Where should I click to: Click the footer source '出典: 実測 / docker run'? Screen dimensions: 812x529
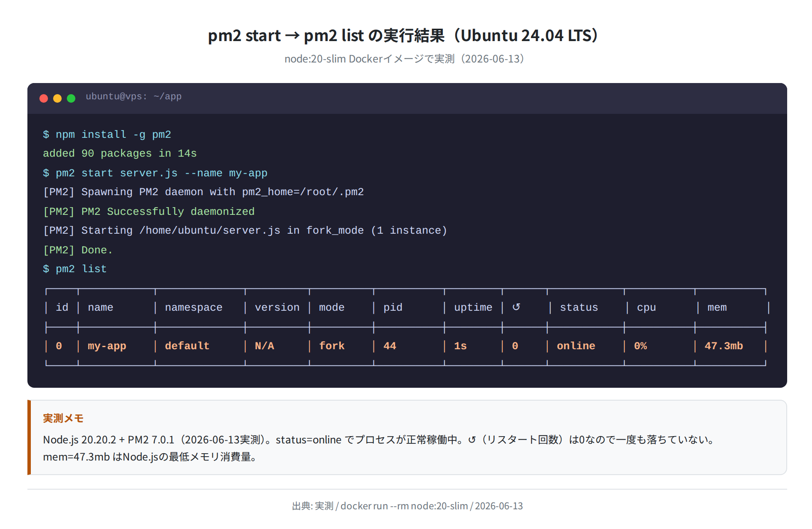click(x=407, y=506)
